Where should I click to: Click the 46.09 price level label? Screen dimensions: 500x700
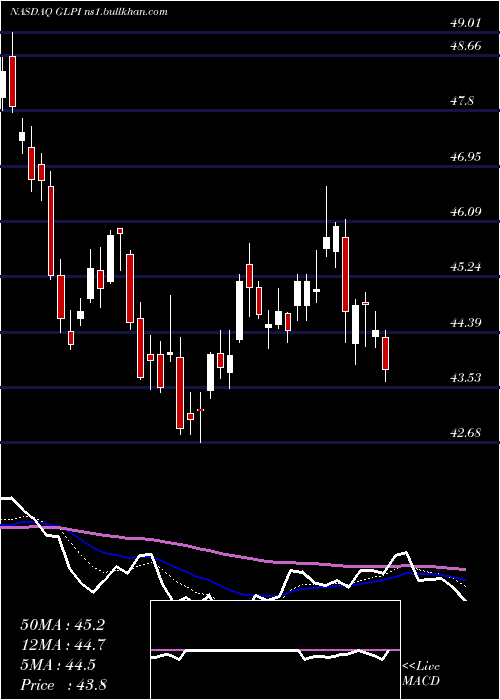(466, 212)
